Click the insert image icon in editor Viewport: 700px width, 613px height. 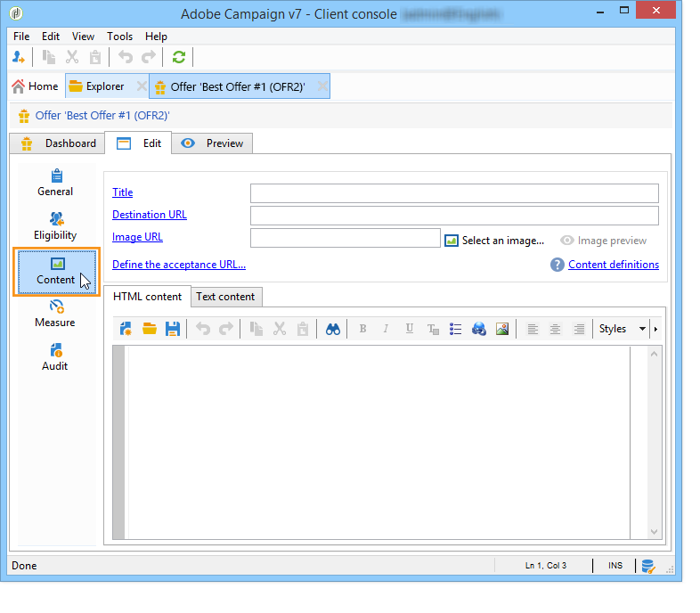pos(502,330)
